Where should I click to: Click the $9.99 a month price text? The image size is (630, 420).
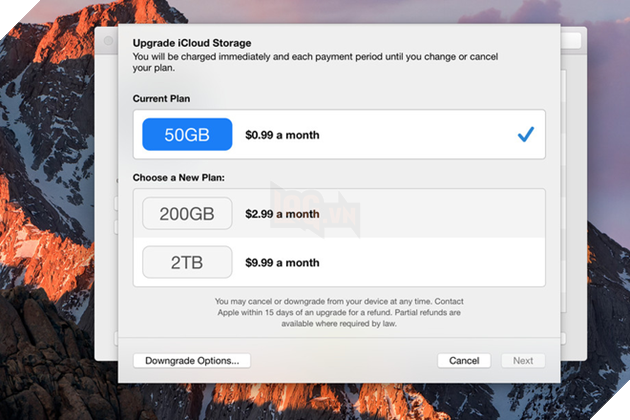[282, 262]
